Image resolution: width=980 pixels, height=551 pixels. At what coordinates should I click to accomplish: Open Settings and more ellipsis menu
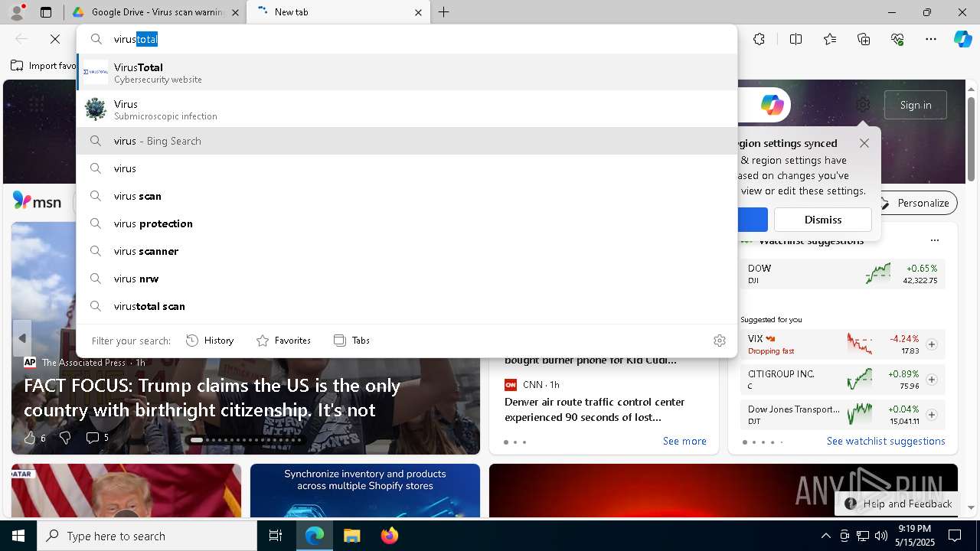pos(931,39)
